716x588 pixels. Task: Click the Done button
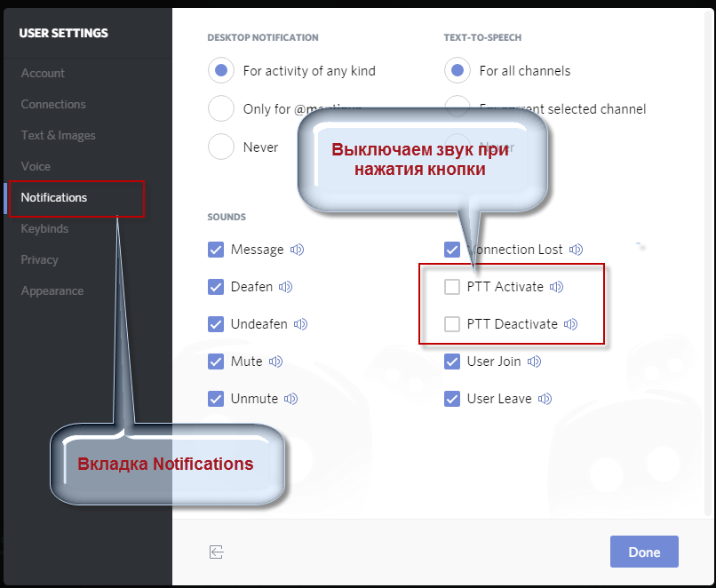(x=644, y=552)
